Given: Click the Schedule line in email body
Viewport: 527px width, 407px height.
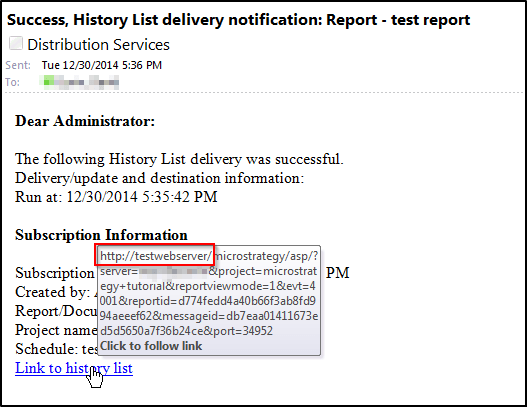Looking at the screenshot, I should 56,349.
